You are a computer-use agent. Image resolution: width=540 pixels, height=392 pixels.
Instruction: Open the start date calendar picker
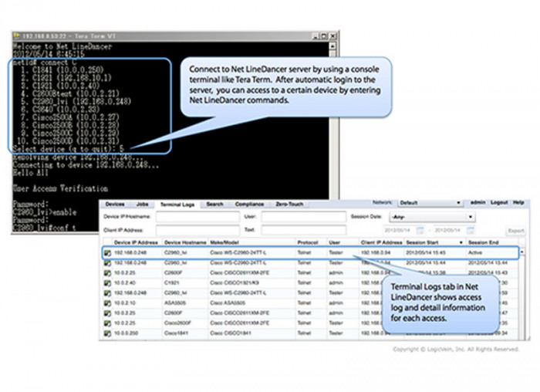pyautogui.click(x=420, y=230)
